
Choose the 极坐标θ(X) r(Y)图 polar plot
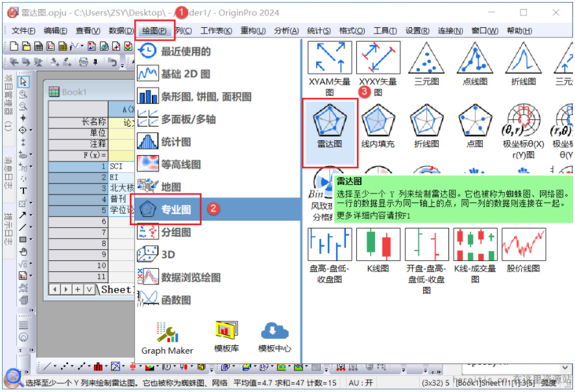523,131
